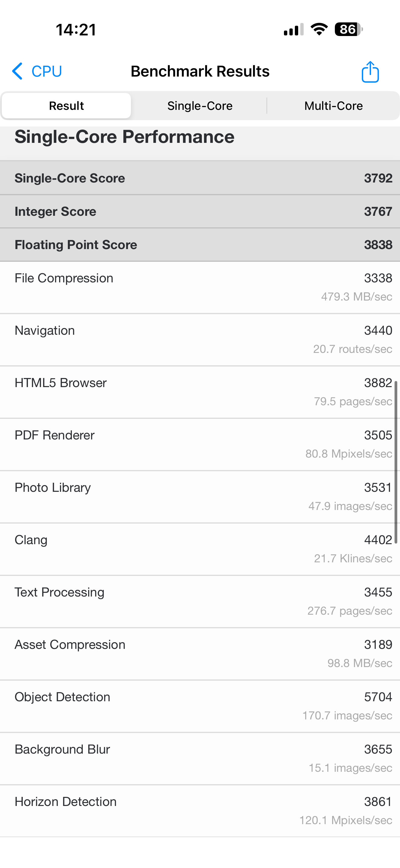This screenshot has width=400, height=868.
Task: Tap the battery indicator showing 86
Action: tap(348, 30)
